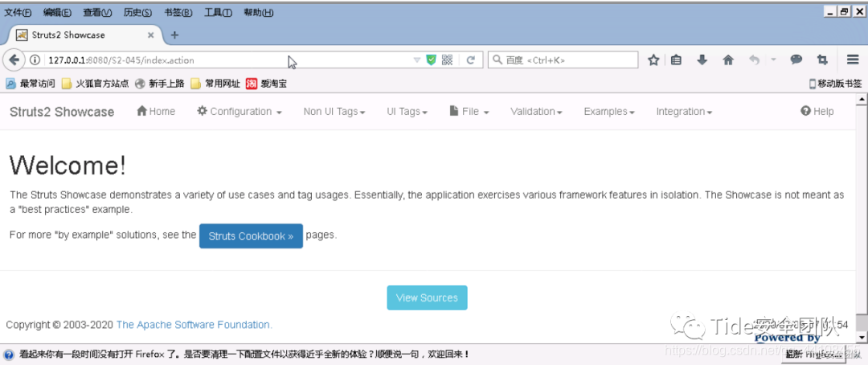The height and width of the screenshot is (365, 868).
Task: Open the 常用网址 bookmark folder
Action: click(x=215, y=84)
